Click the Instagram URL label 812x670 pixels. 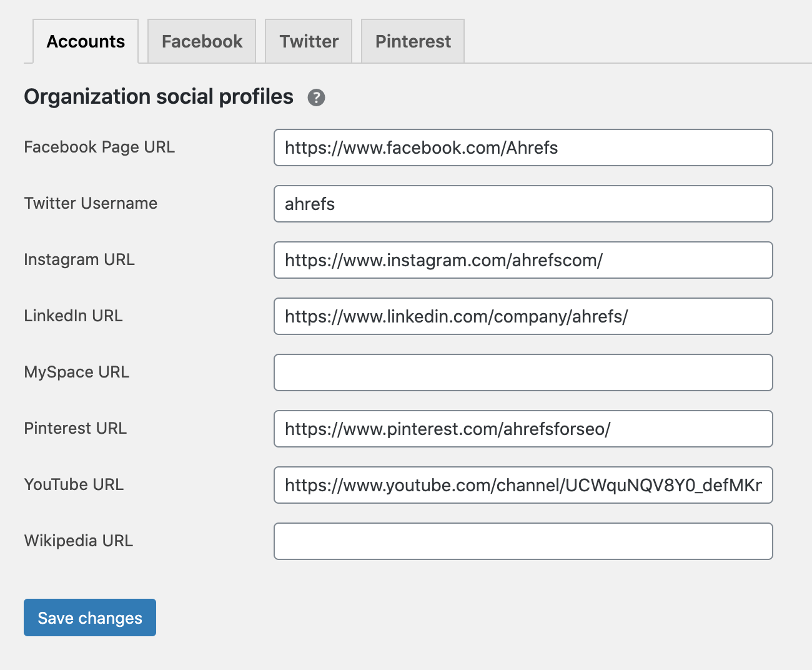point(79,260)
